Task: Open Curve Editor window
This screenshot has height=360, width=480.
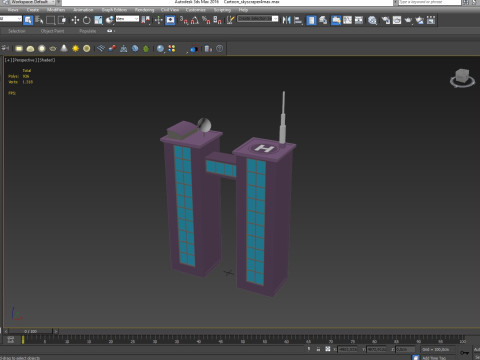Action: tap(347, 20)
